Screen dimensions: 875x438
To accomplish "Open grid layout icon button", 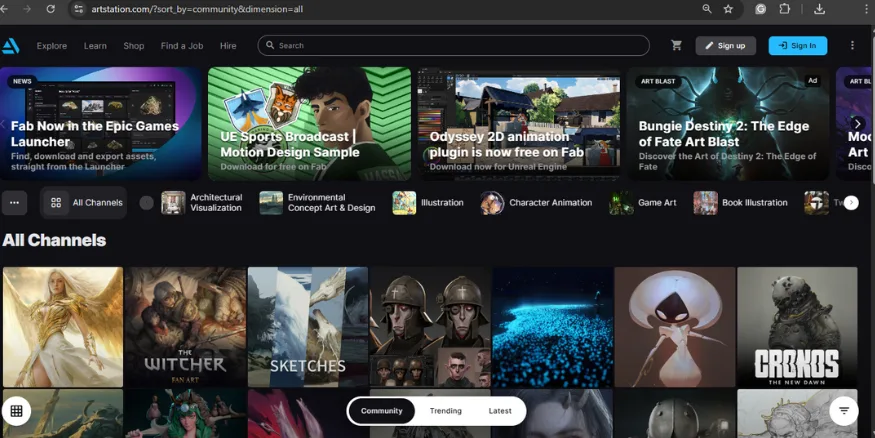I will point(16,411).
